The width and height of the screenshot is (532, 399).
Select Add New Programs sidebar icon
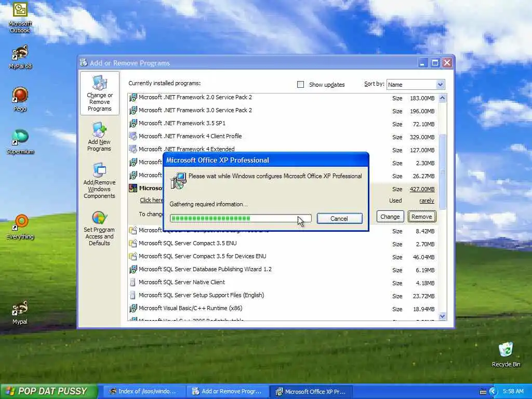[99, 137]
